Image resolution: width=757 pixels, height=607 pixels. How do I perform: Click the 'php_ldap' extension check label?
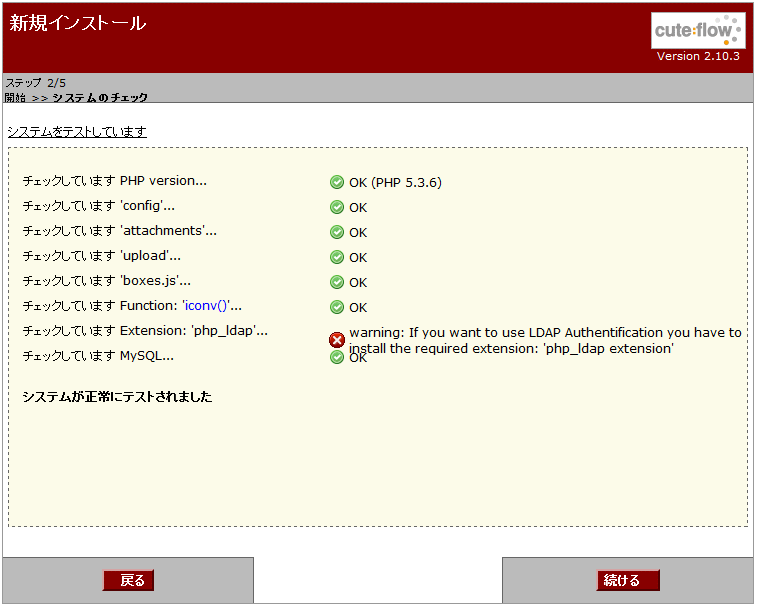tap(145, 331)
